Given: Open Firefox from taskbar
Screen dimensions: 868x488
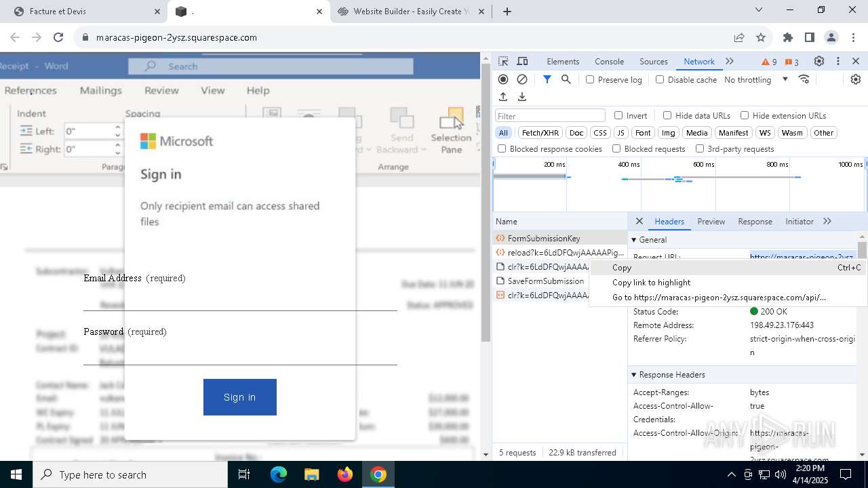Looking at the screenshot, I should pos(345,474).
